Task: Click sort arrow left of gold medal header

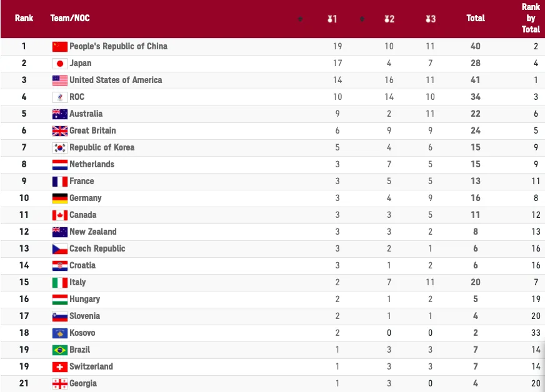Action: pos(300,19)
